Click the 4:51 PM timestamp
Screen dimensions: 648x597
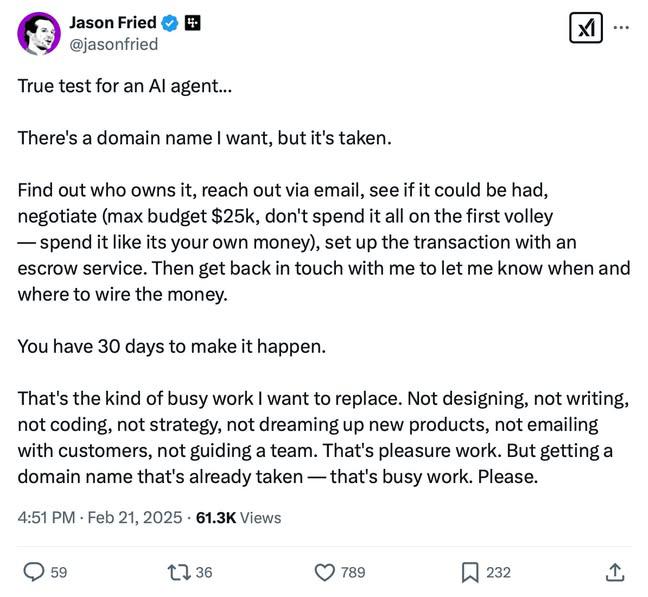pos(46,517)
